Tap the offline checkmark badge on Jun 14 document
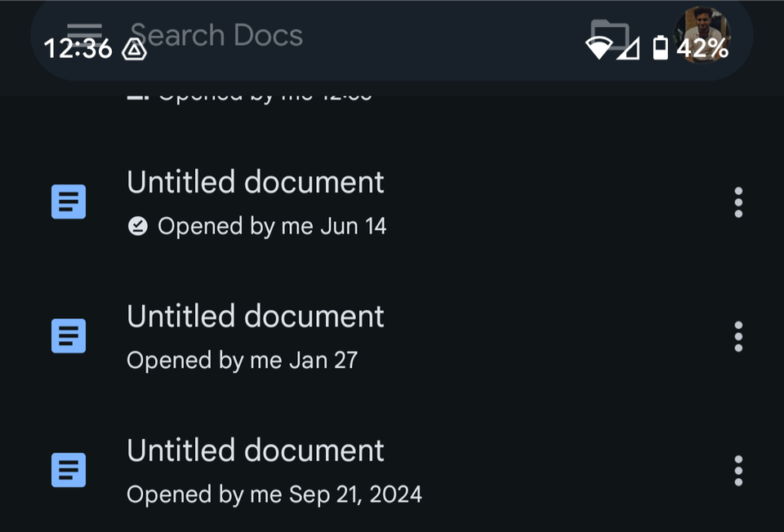 click(x=138, y=226)
